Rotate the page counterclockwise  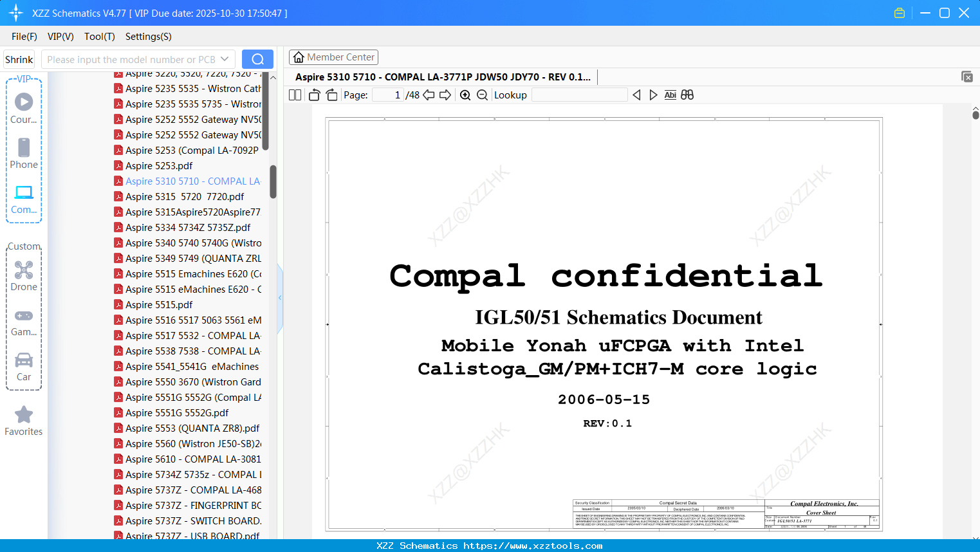[x=315, y=95]
